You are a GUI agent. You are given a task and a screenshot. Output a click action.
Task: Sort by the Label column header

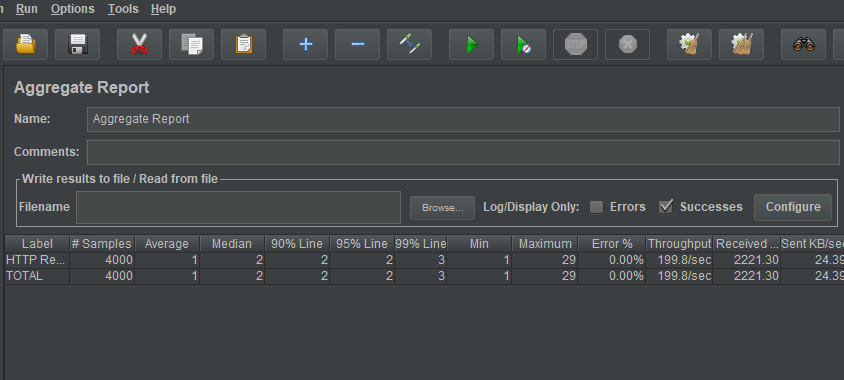(x=37, y=244)
